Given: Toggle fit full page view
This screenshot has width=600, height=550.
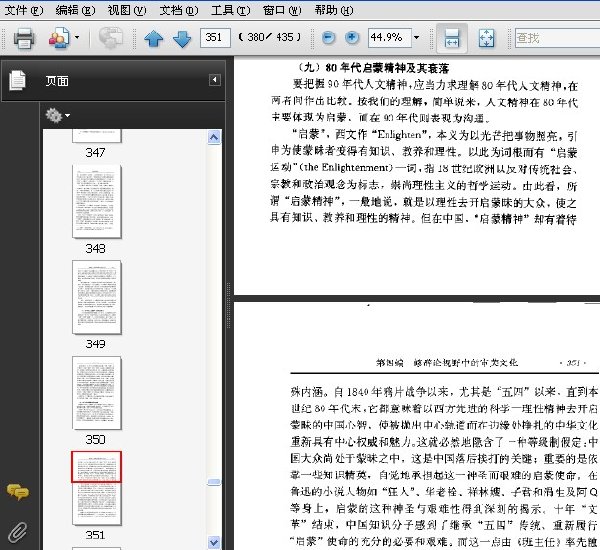Looking at the screenshot, I should click(486, 38).
